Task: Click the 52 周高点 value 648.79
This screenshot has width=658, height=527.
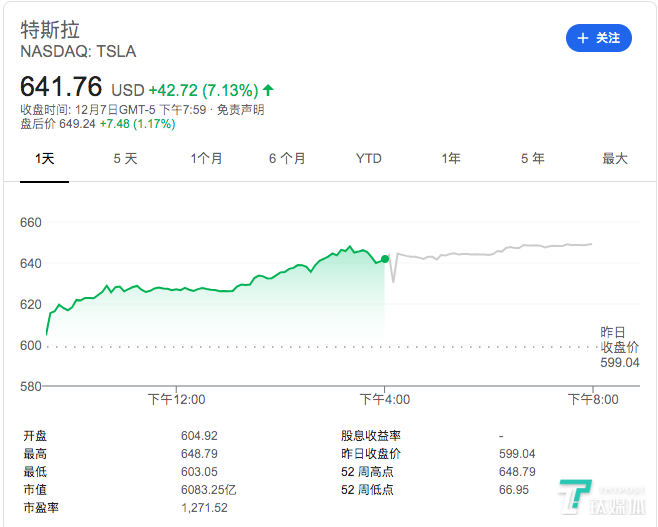Action: 517,472
